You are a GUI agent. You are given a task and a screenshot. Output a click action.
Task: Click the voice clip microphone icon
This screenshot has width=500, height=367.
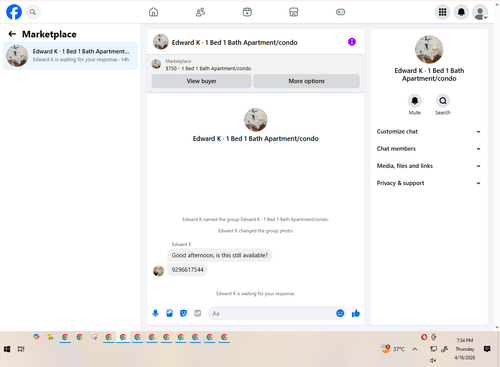(155, 313)
